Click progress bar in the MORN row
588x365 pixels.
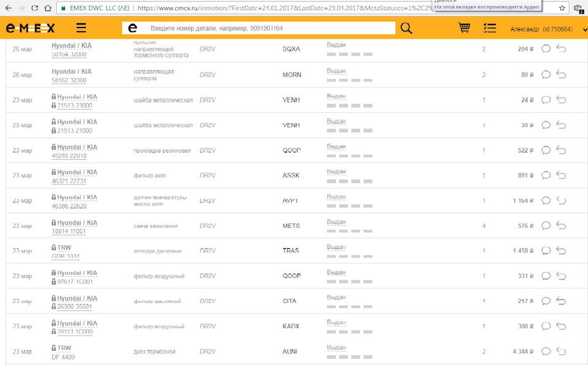tap(350, 80)
